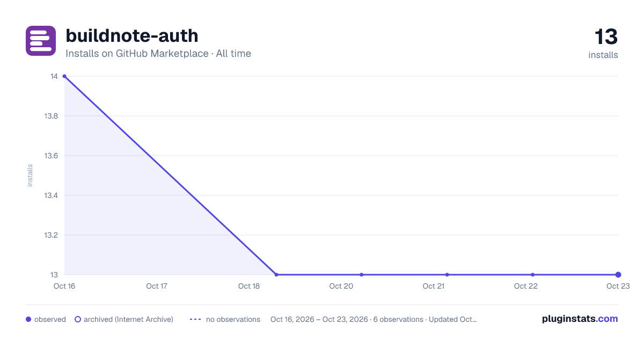The height and width of the screenshot is (338, 644).
Task: Click the final data point at Oct 23
Action: [618, 275]
